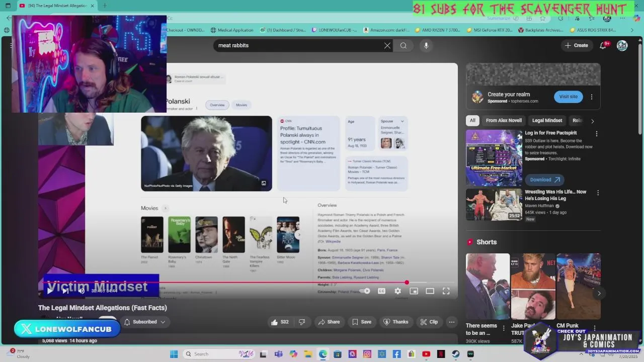The image size is (644, 362).
Task: Open the YouTube app on taskbar
Action: [426, 354]
